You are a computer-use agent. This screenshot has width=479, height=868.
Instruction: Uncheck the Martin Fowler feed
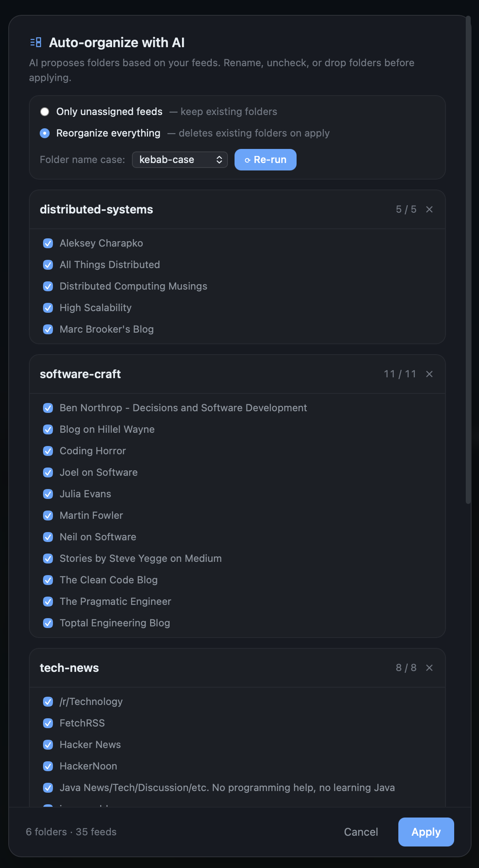point(48,516)
